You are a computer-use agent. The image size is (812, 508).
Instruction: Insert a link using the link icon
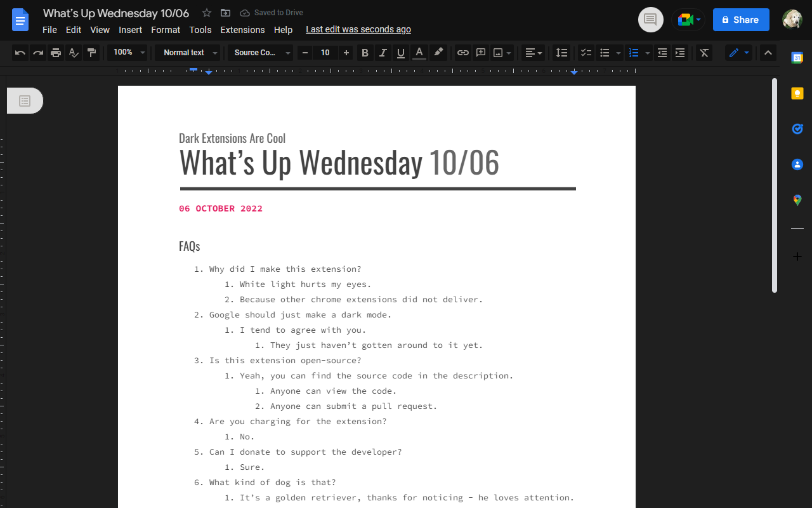[462, 53]
